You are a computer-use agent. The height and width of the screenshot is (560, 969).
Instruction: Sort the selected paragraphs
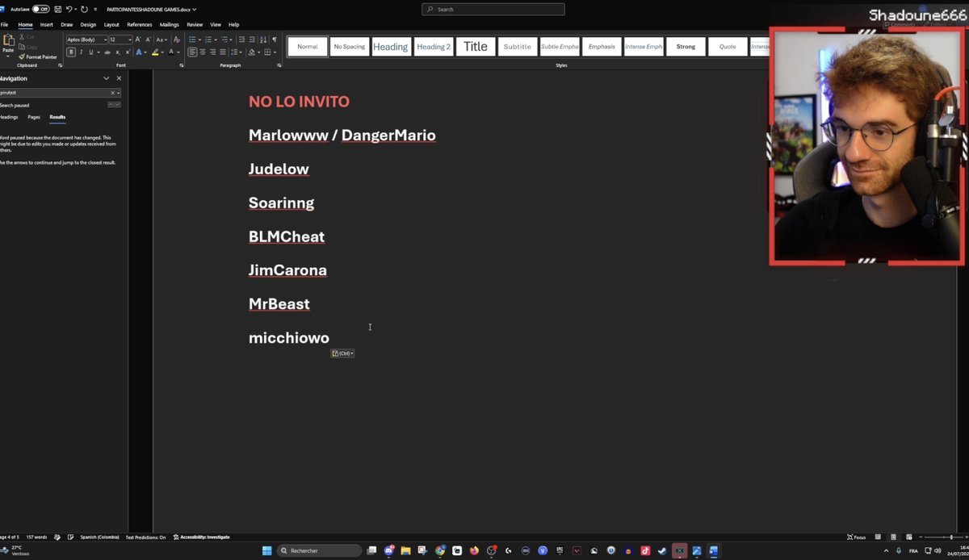(x=263, y=40)
